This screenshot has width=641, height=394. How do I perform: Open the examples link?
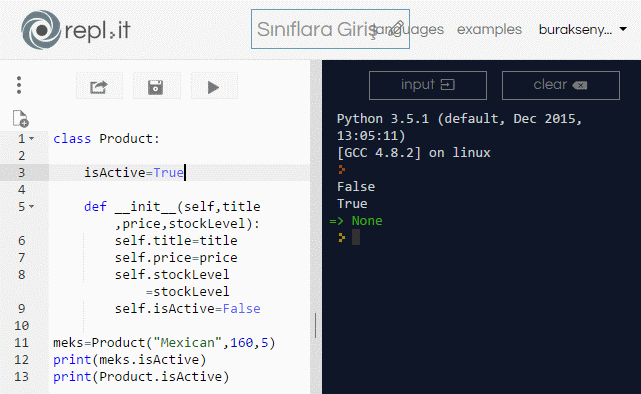pos(489,29)
